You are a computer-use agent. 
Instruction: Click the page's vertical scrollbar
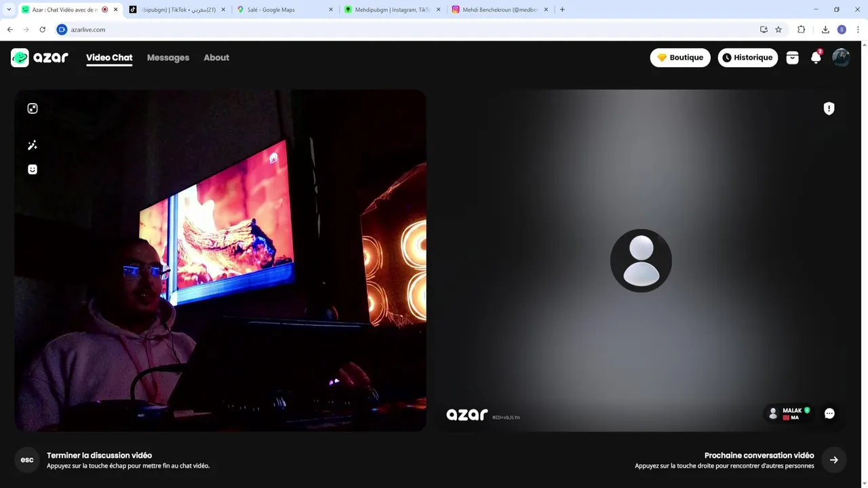864,264
